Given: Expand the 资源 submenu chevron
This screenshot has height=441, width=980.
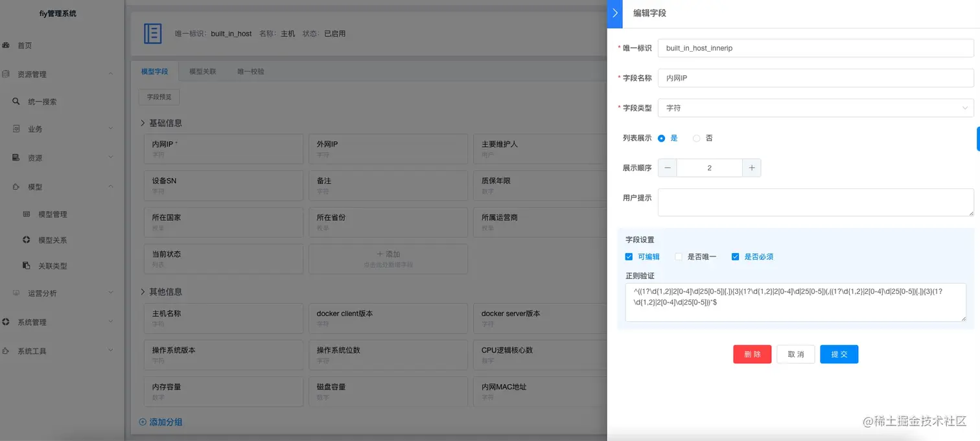Looking at the screenshot, I should coord(111,157).
